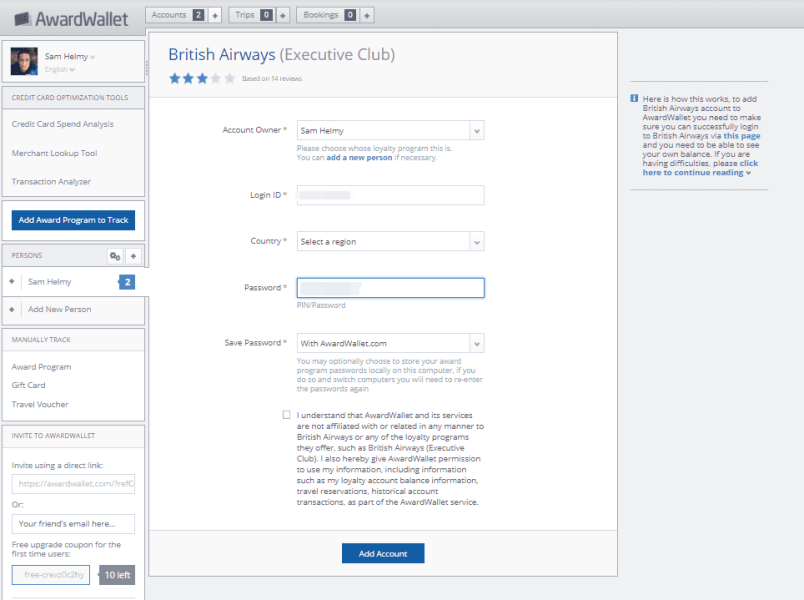Click the AwardWallet logo
Screen dimensions: 804x600
(71, 19)
